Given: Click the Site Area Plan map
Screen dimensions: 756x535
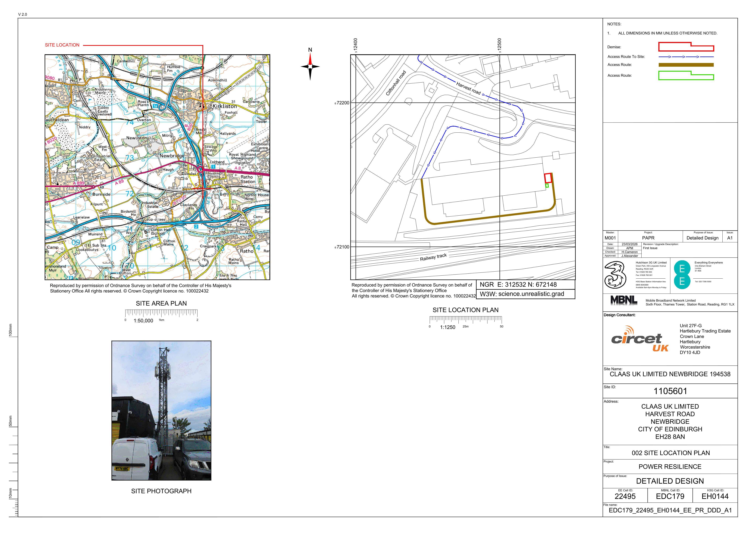Looking at the screenshot, I should coord(157,167).
